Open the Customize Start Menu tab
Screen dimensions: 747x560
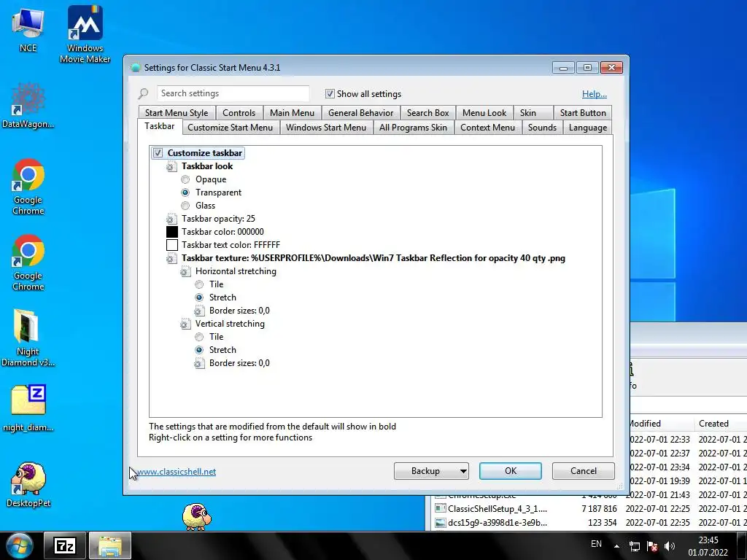pos(230,128)
